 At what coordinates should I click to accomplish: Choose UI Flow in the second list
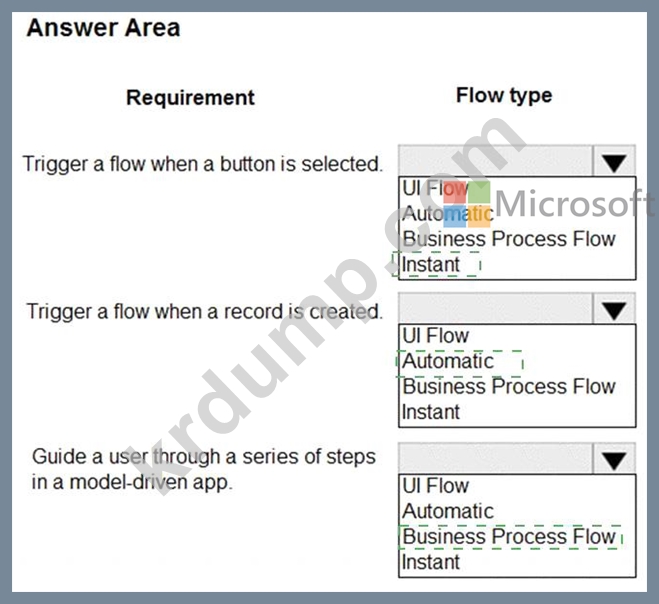click(435, 336)
